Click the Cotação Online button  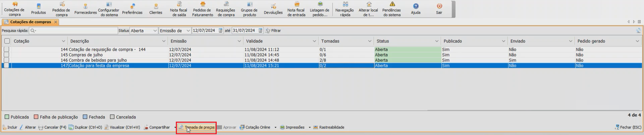coord(255,127)
